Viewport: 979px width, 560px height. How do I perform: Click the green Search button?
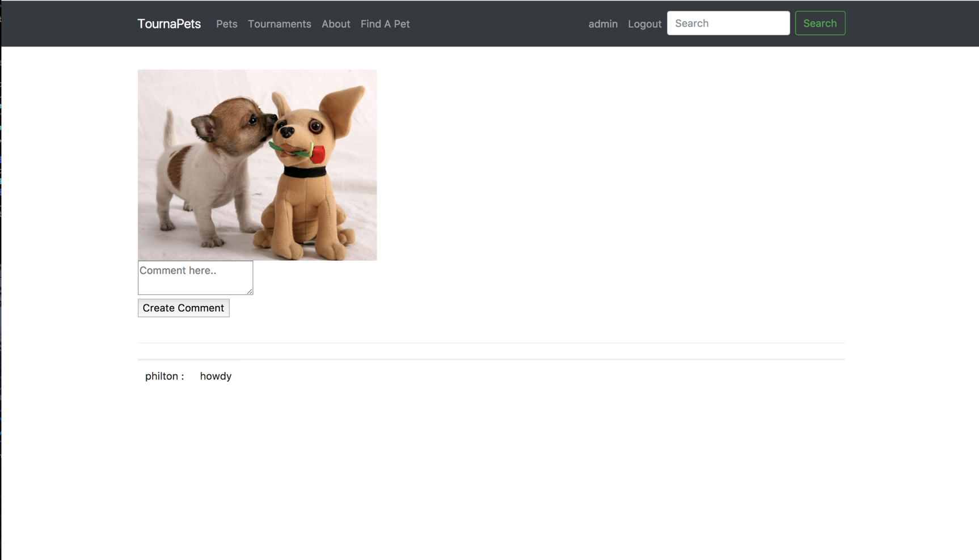(820, 23)
